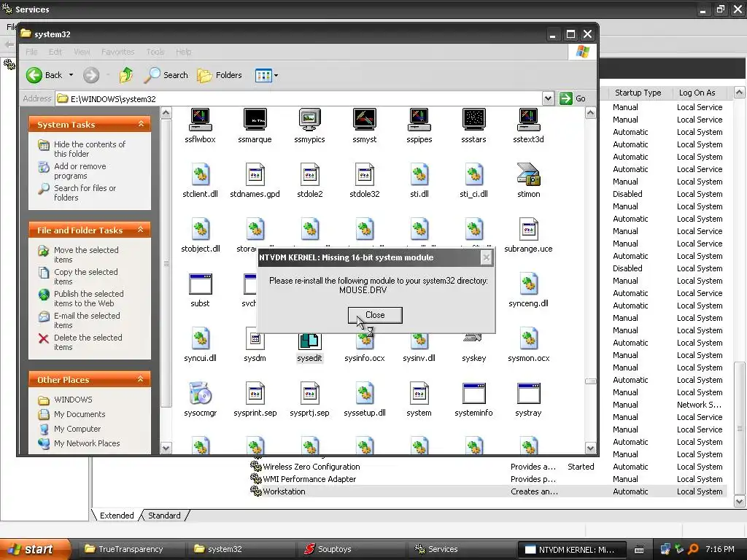Collapse the System Tasks panel
747x560 pixels.
click(x=141, y=124)
